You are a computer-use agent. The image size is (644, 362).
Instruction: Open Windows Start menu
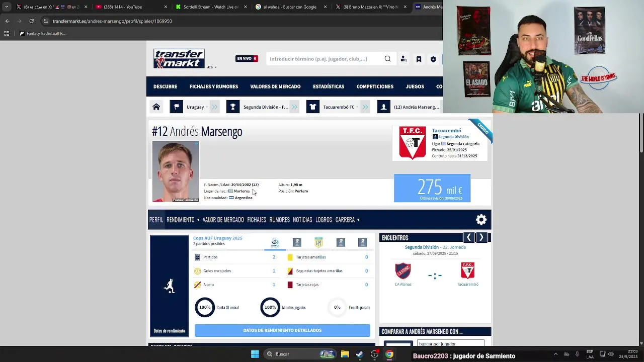(x=255, y=354)
